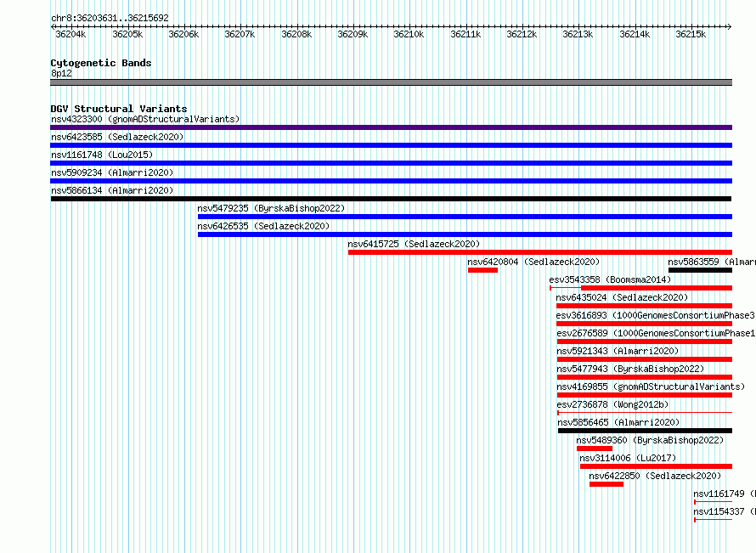This screenshot has height=553, width=756.
Task: Click the blue bar under nsv6426535
Action: click(465, 234)
